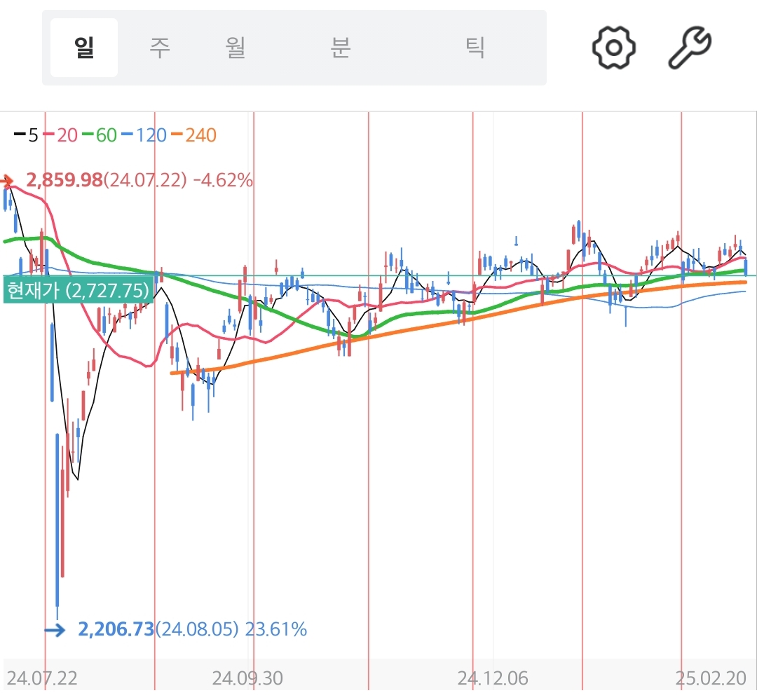This screenshot has height=700, width=757.
Task: Toggle the 5-day moving average legend
Action: pyautogui.click(x=27, y=135)
